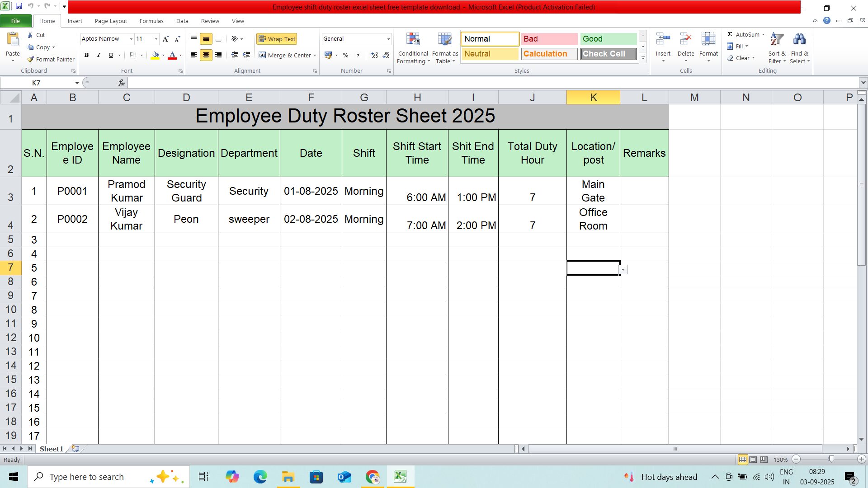Apply italic formatting
This screenshot has width=868, height=488.
tap(98, 55)
